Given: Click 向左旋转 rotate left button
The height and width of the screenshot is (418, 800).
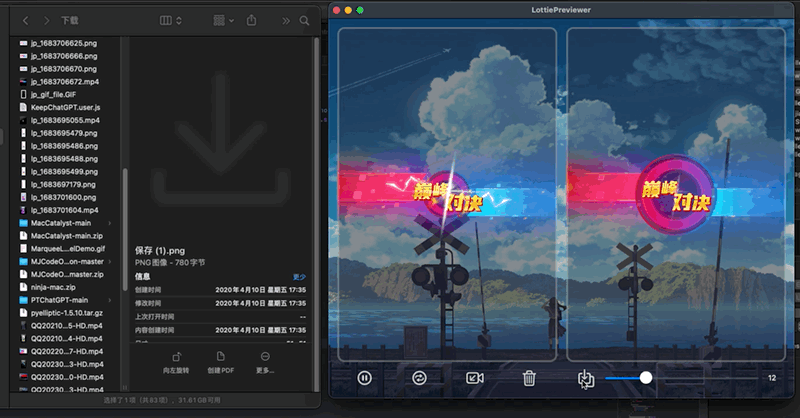Looking at the screenshot, I should [x=176, y=363].
